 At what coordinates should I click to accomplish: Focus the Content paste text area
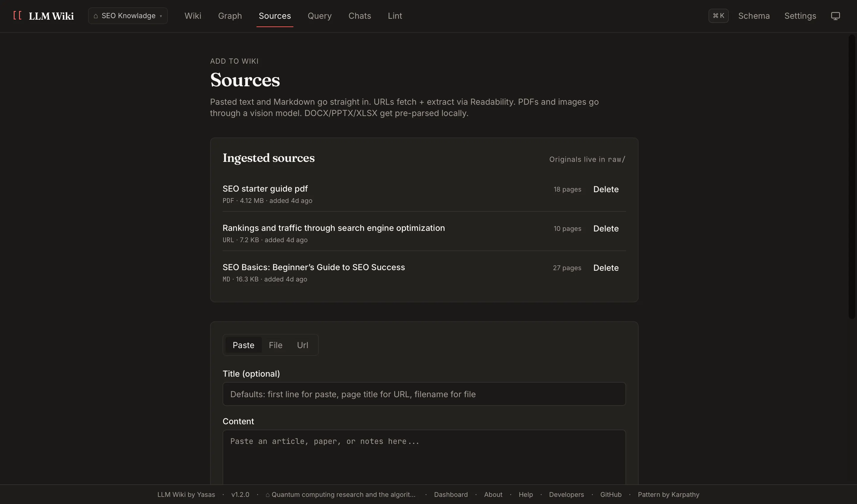coord(424,457)
